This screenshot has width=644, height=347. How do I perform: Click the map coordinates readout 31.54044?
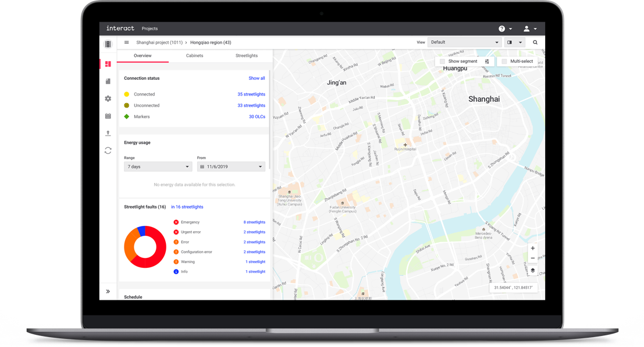513,288
